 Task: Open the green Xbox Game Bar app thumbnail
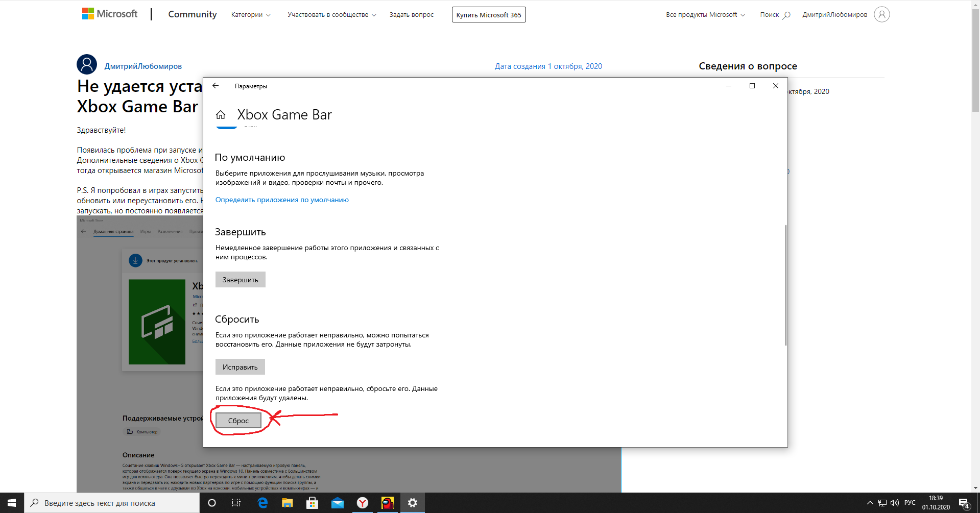tap(157, 322)
